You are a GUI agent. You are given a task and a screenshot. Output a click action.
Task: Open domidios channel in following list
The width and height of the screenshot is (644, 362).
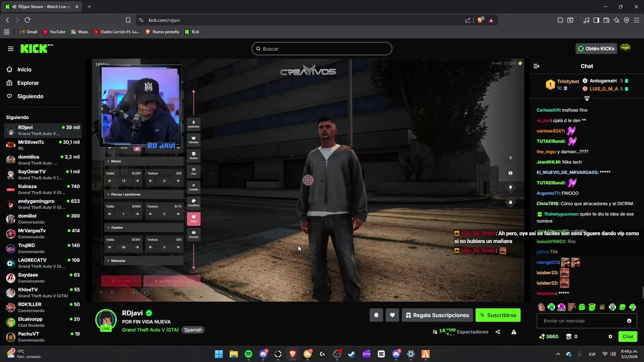click(x=43, y=160)
